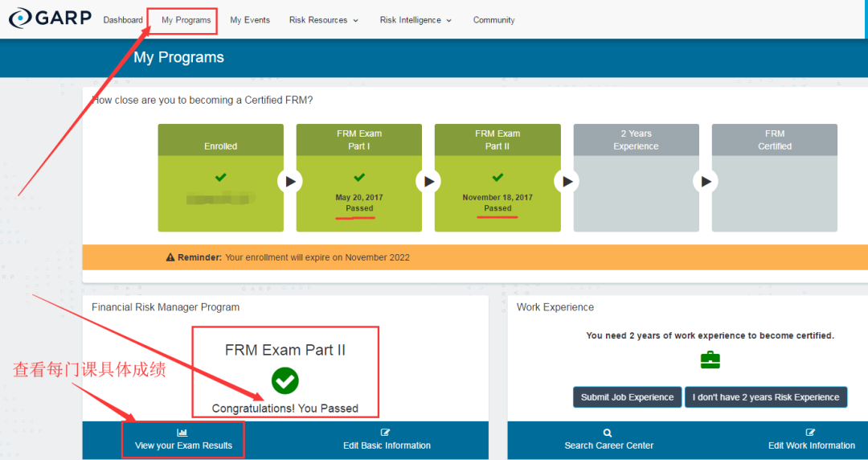Select the FRM Certified step card
Viewport: 868px width, 460px height.
coord(775,178)
